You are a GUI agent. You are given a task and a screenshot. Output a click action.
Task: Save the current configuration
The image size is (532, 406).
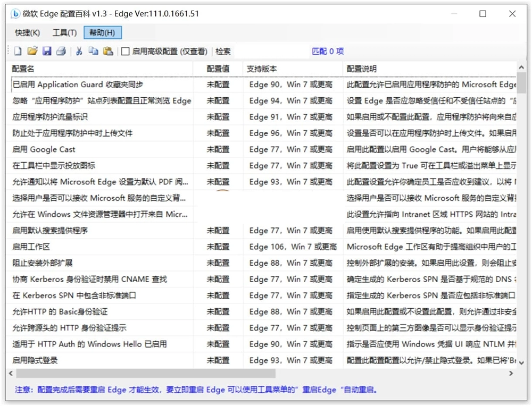click(x=47, y=51)
